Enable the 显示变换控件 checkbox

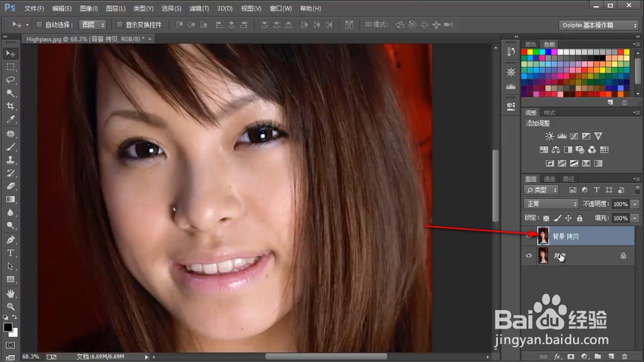point(120,24)
